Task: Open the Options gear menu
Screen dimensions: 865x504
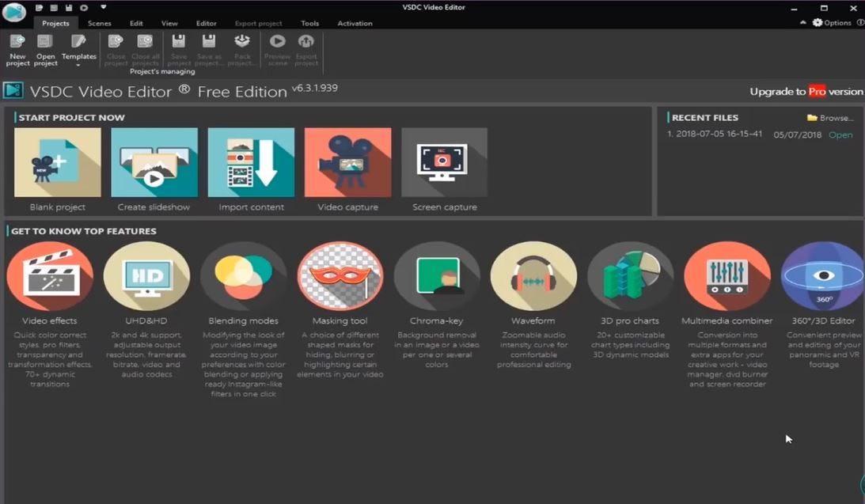Action: click(819, 23)
